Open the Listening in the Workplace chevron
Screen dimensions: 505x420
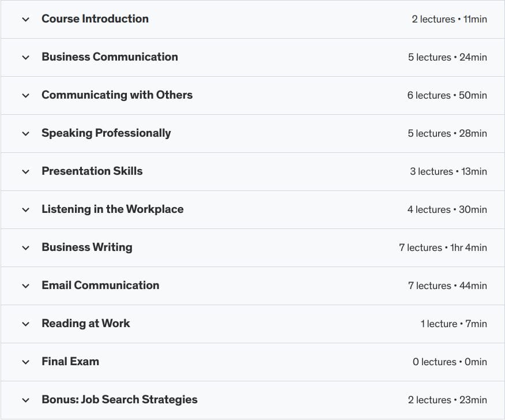25,209
